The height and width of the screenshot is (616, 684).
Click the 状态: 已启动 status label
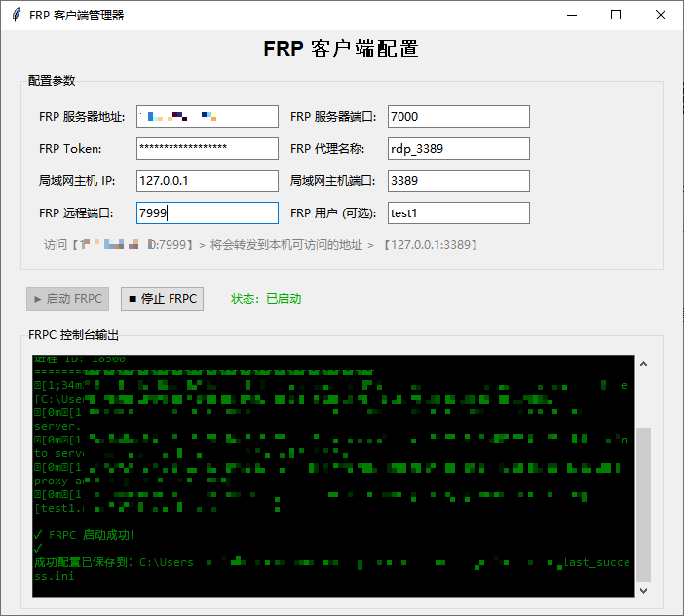pyautogui.click(x=266, y=299)
